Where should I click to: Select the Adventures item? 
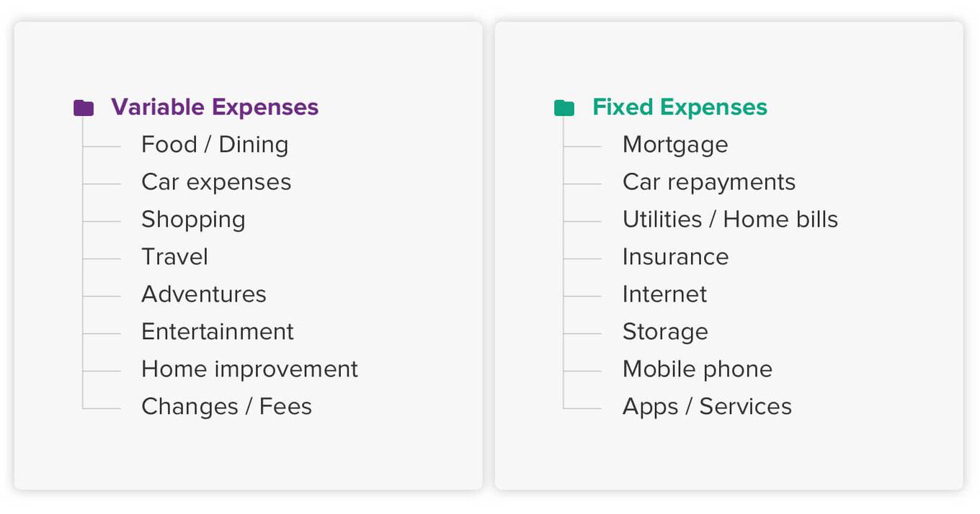(x=204, y=294)
